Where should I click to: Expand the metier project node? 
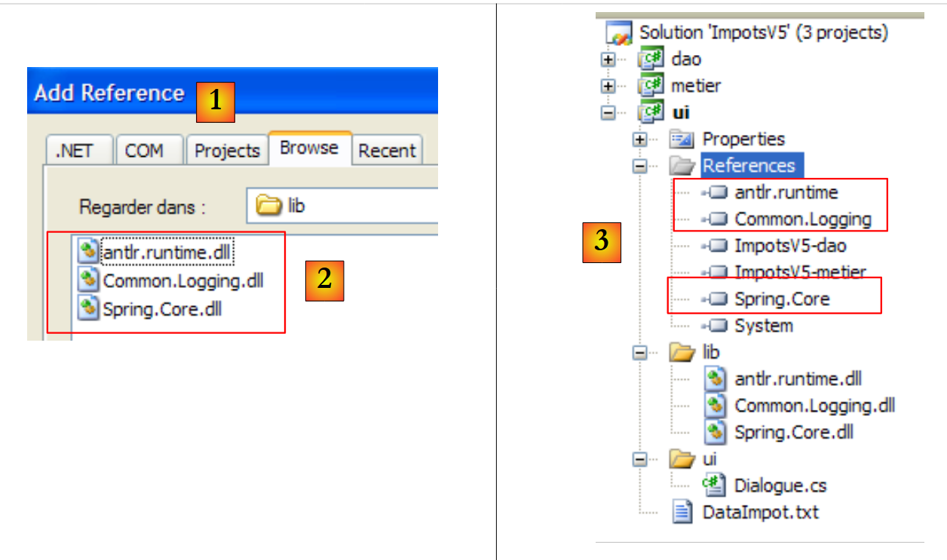click(x=608, y=86)
